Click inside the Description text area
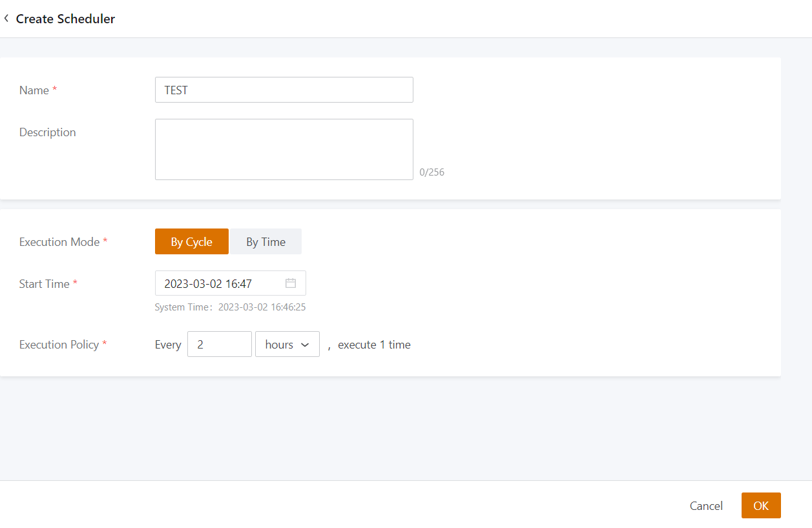 [x=284, y=149]
